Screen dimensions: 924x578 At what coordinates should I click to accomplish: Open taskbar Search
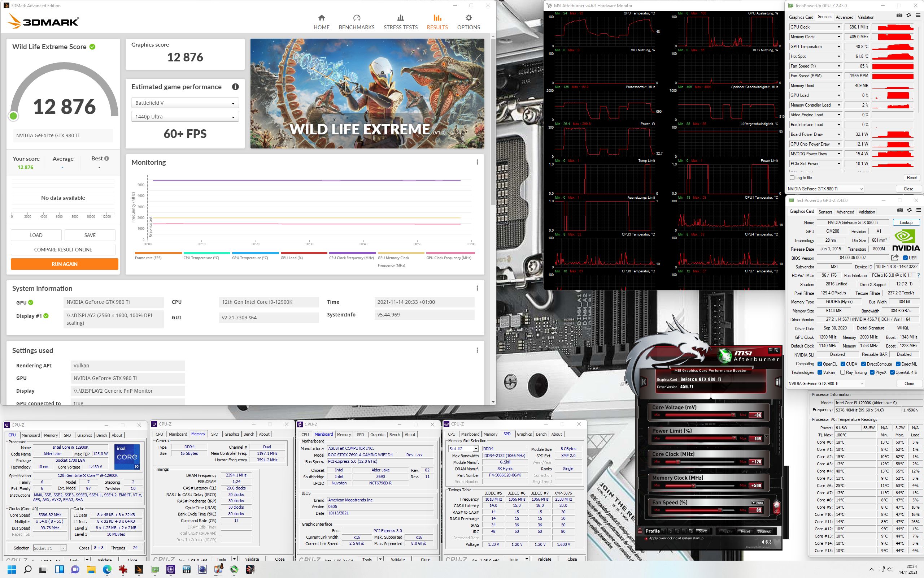pyautogui.click(x=27, y=569)
